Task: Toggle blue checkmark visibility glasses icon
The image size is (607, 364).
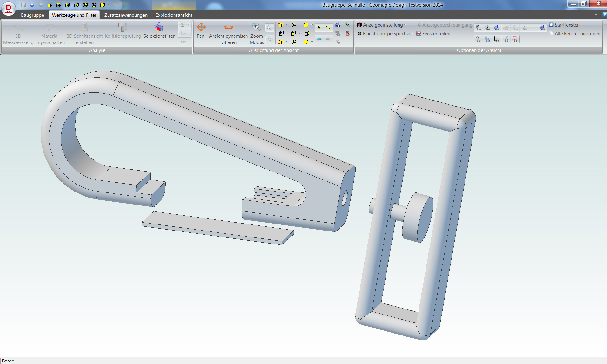Action: pyautogui.click(x=506, y=39)
